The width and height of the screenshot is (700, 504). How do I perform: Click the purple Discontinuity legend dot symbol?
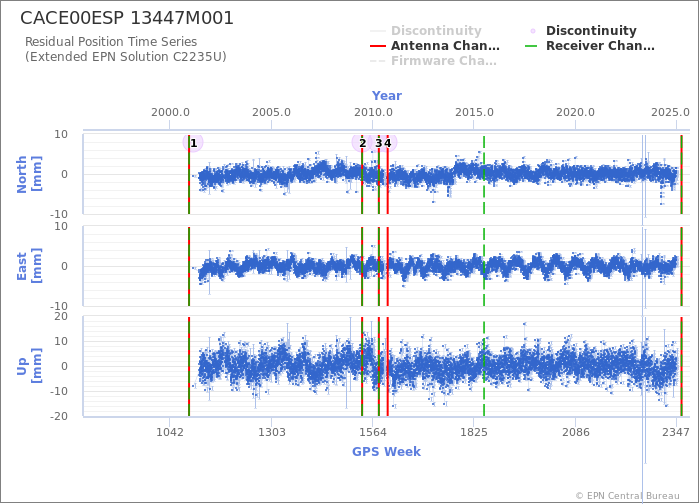(533, 31)
